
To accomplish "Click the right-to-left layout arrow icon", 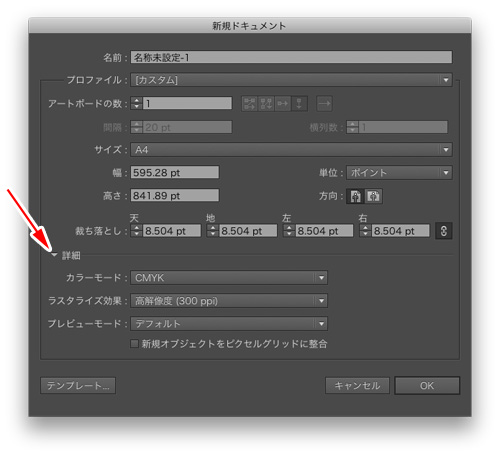I will pos(324,103).
